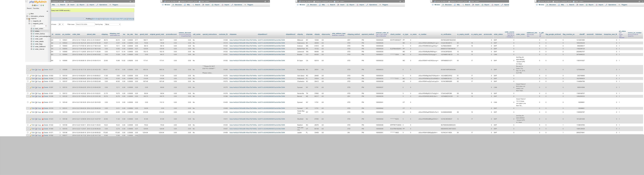Click the Edit pencil icon for row 91320

pos(31,112)
